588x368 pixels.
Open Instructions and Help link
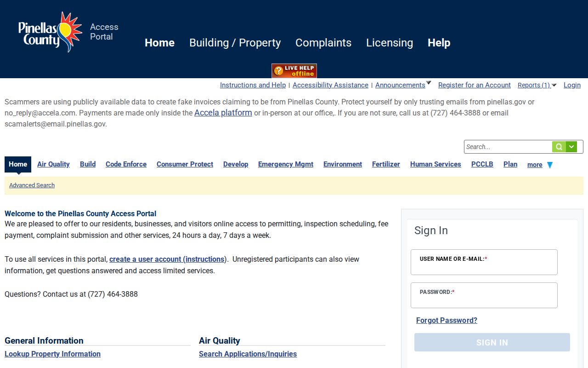coord(253,85)
